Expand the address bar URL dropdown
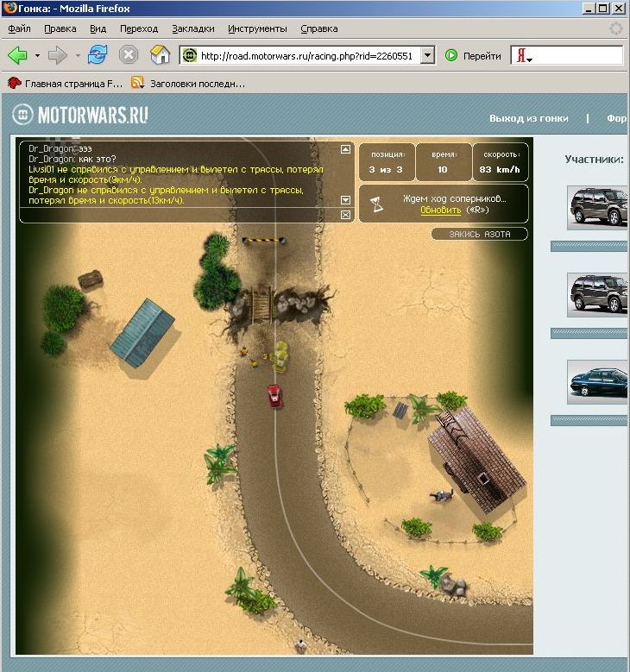This screenshot has height=672, width=630. (427, 55)
